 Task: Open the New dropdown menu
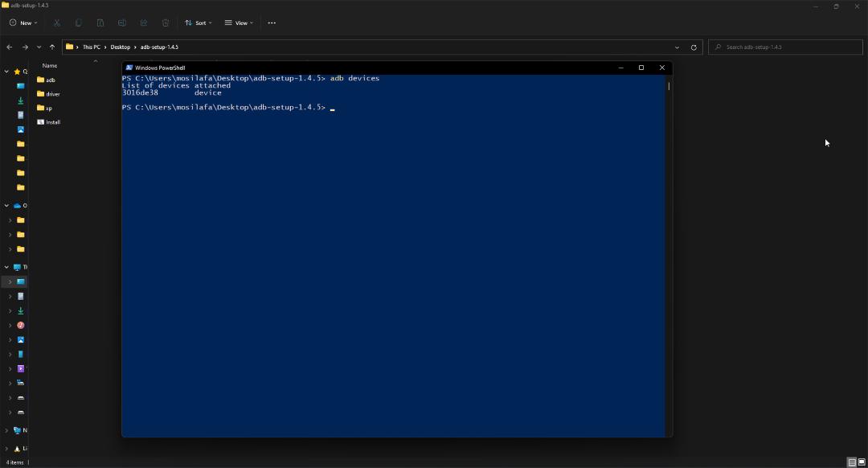point(23,23)
